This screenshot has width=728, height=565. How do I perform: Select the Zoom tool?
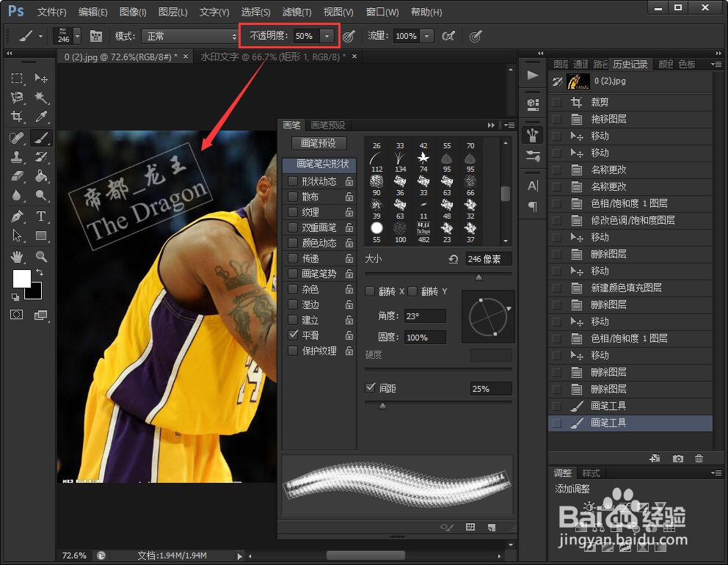pos(41,256)
